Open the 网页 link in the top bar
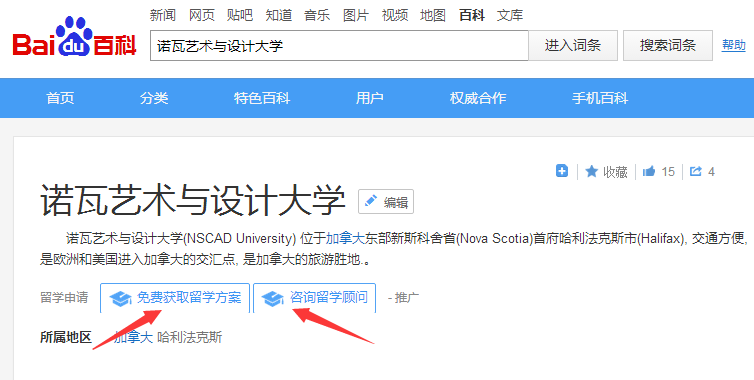This screenshot has width=754, height=380. tap(201, 15)
